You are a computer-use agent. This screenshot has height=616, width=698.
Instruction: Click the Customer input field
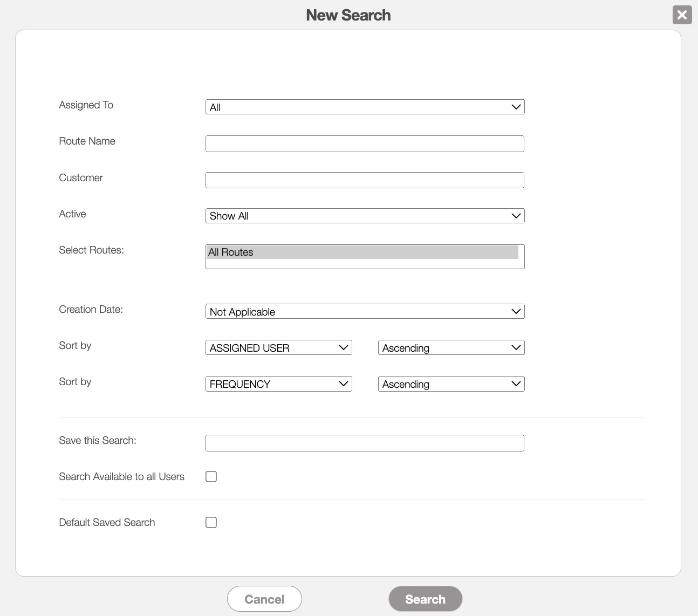click(365, 180)
